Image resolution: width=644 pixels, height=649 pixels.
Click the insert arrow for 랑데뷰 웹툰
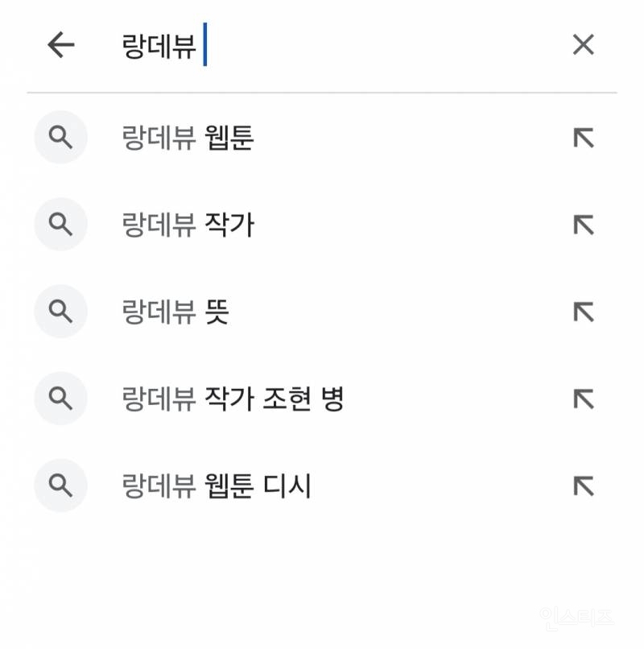(582, 138)
